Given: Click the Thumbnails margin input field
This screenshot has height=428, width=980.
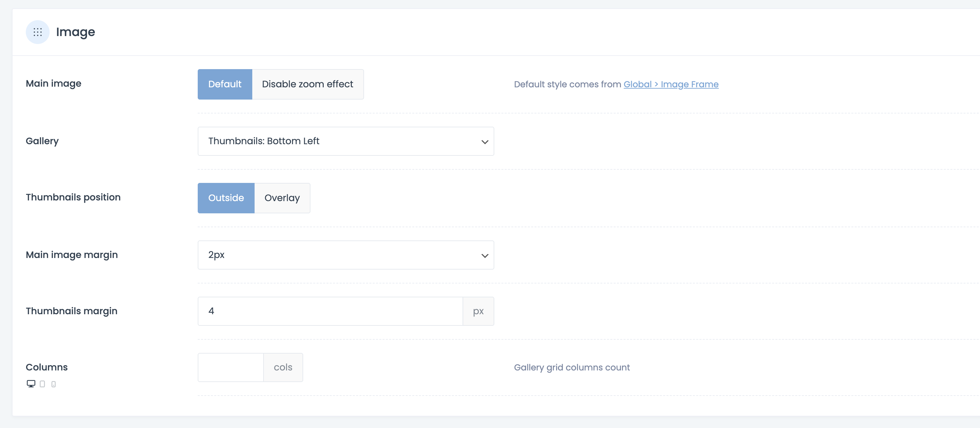Looking at the screenshot, I should (x=330, y=311).
